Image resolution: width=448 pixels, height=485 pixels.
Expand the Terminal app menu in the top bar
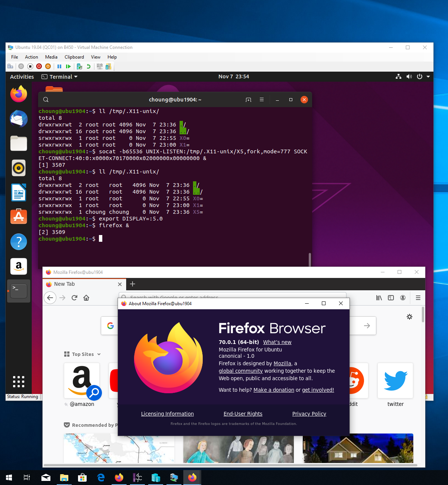tap(60, 77)
